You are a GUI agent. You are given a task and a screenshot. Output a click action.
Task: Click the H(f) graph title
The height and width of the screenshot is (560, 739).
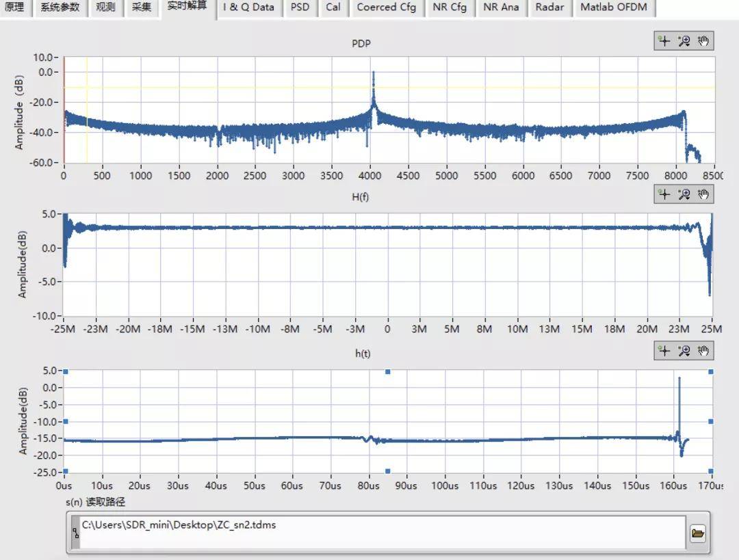click(x=360, y=197)
